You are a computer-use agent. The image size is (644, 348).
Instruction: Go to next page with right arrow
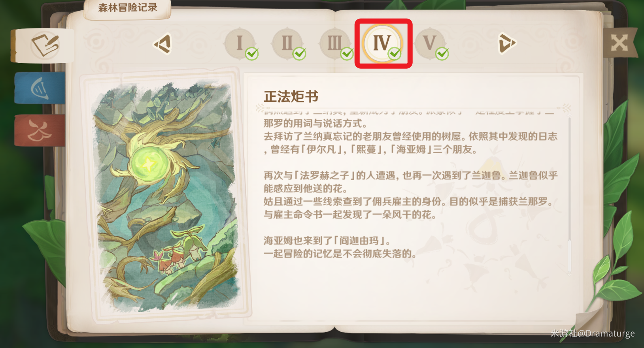507,43
